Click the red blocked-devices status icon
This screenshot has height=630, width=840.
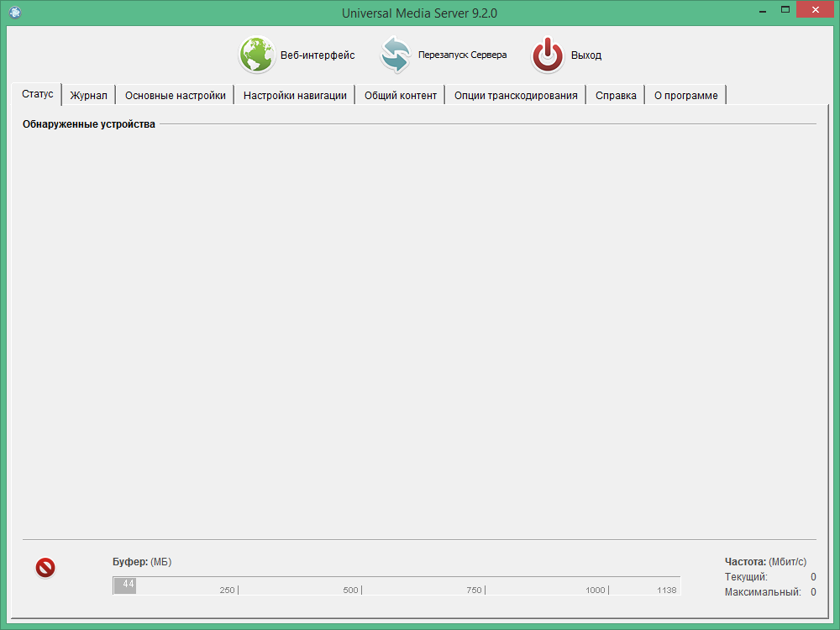(x=45, y=568)
